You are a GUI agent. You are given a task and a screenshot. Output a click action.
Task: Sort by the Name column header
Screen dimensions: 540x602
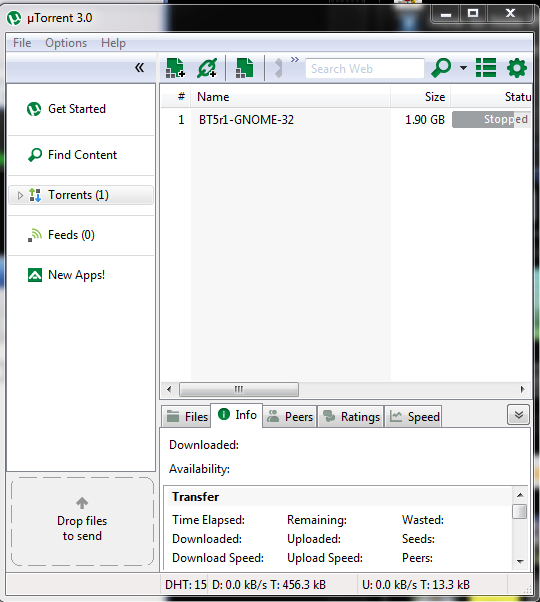point(291,97)
